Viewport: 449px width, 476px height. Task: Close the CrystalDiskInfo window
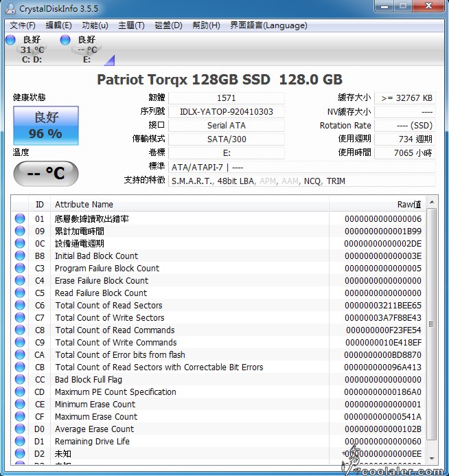pyautogui.click(x=428, y=5)
